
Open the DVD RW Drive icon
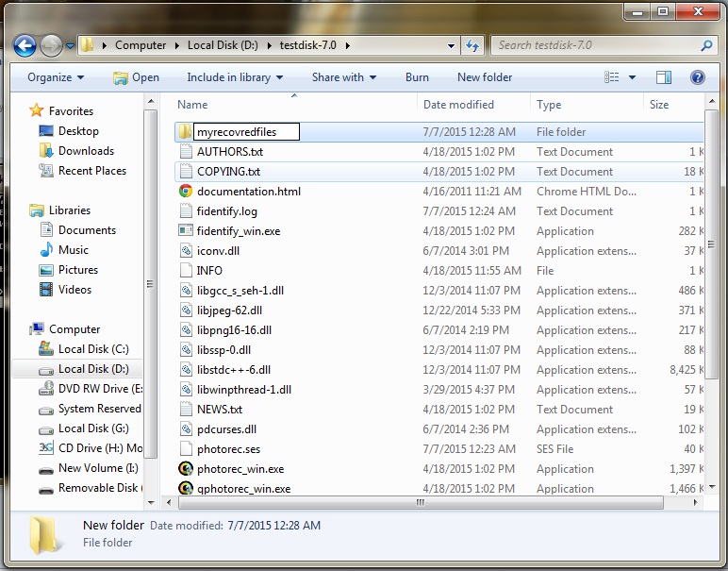(46, 388)
